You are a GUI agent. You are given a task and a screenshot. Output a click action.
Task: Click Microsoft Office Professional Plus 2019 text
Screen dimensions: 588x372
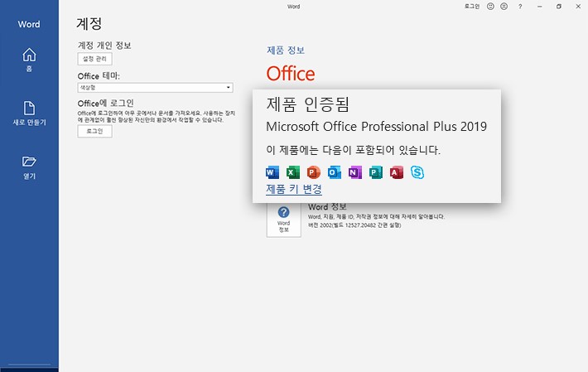[x=376, y=127]
